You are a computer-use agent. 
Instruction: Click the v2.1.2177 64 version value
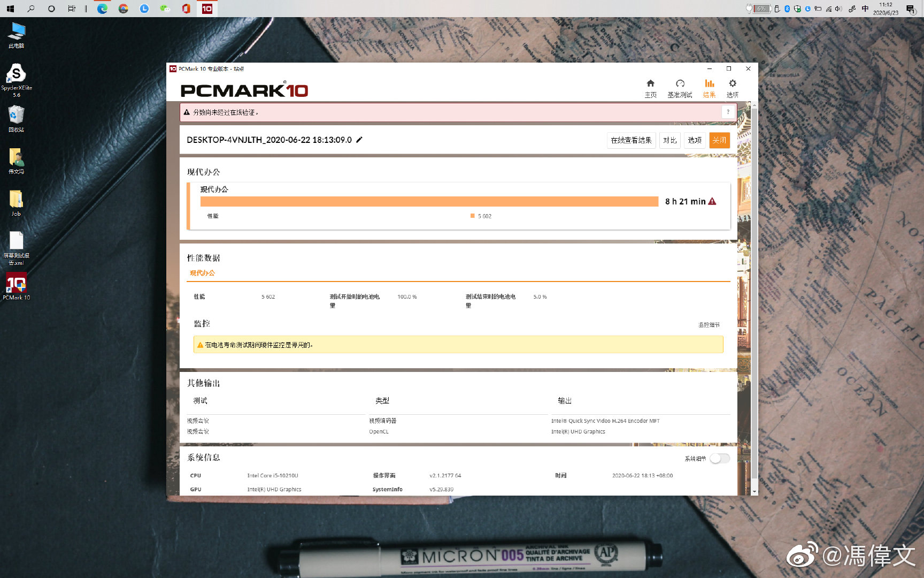click(x=445, y=475)
